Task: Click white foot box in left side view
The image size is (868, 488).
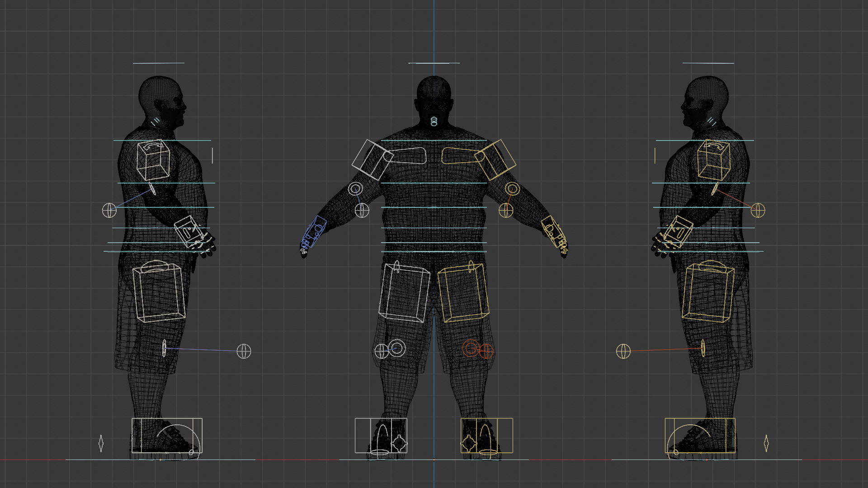Action: (x=167, y=436)
